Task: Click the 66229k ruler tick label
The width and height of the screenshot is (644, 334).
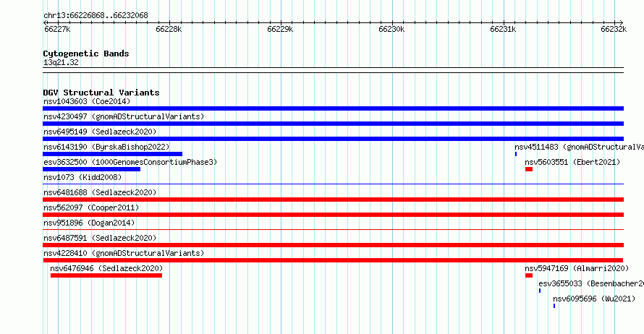Action: click(x=280, y=29)
